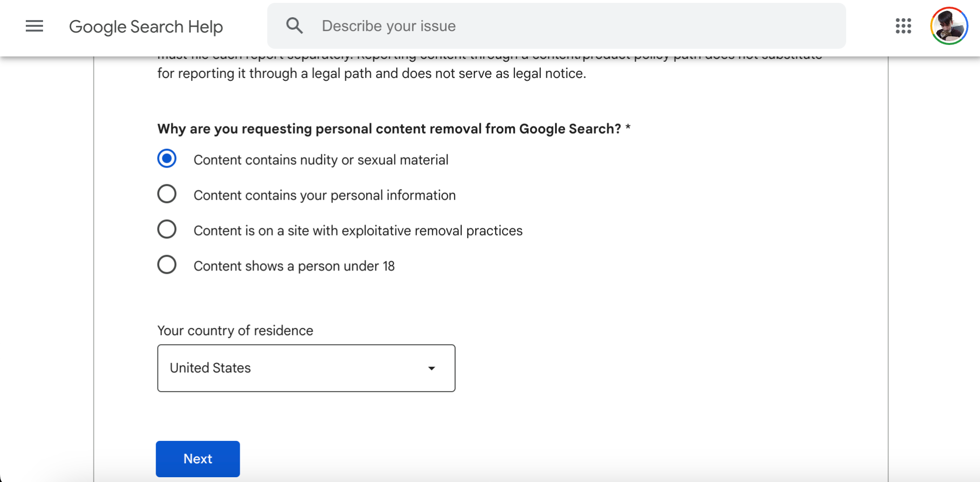Click the dropdown arrow beside United States
Screen dimensions: 980x482
(432, 368)
